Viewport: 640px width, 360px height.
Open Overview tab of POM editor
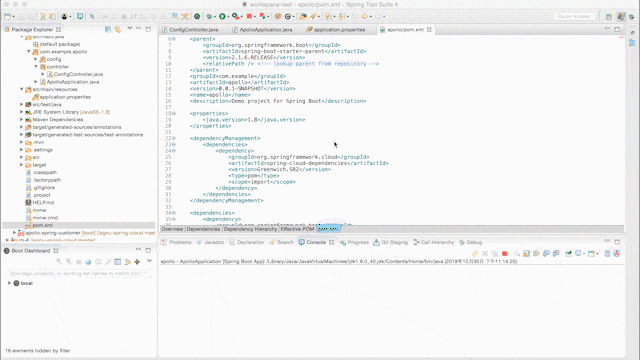172,229
